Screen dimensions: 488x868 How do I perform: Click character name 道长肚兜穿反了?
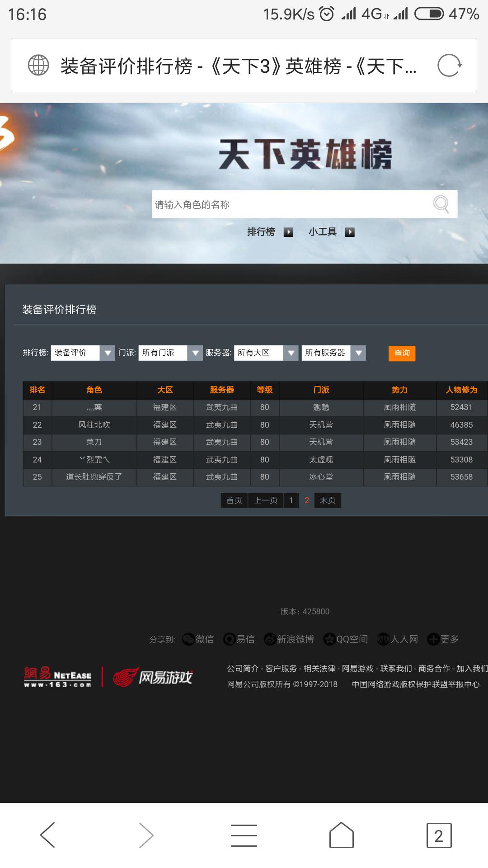(x=94, y=477)
